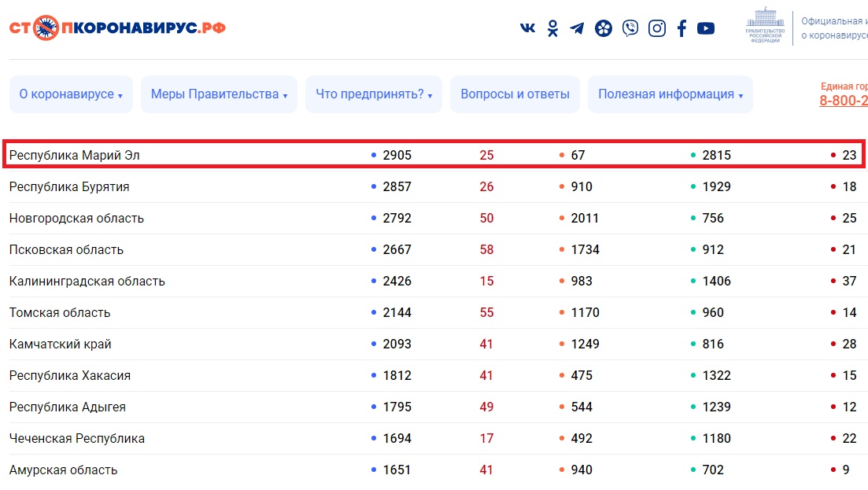Click the YouTube icon in header
The image size is (868, 490).
pos(706,28)
